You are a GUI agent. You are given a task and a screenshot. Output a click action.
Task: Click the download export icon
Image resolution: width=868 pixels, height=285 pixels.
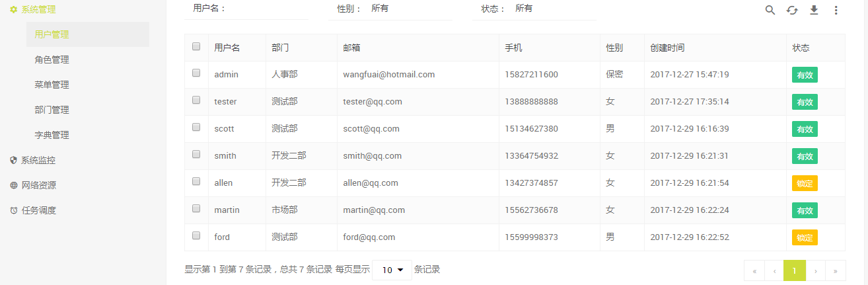814,10
